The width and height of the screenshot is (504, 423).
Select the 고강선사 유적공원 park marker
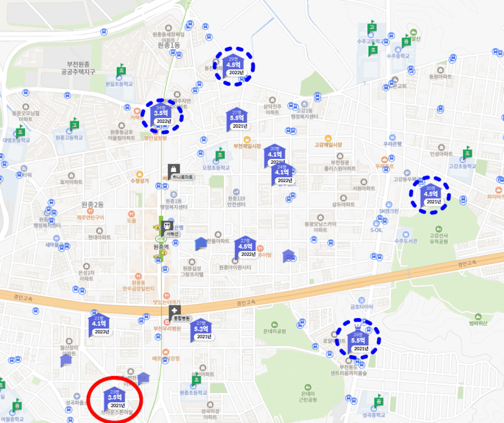click(x=439, y=229)
